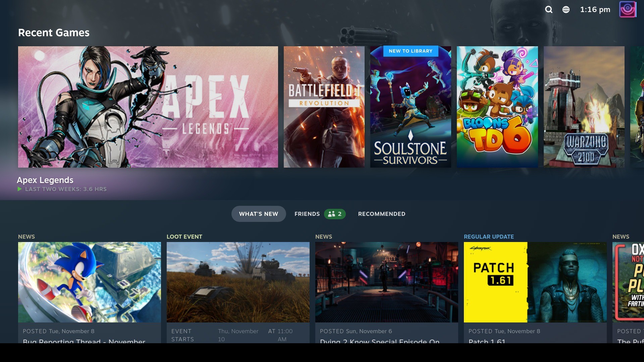The height and width of the screenshot is (362, 644).
Task: Click the green play arrow under Apex Legends
Action: (19, 189)
